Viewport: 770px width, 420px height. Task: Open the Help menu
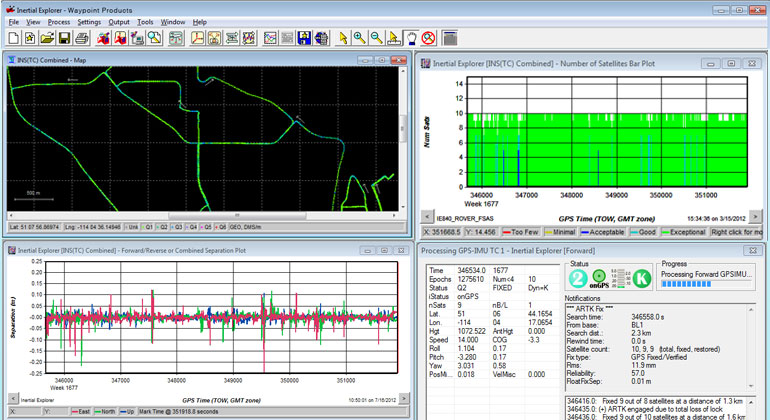tap(199, 22)
